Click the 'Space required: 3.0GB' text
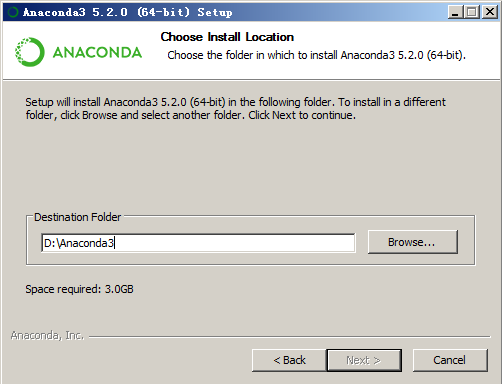Image resolution: width=502 pixels, height=384 pixels. [79, 289]
